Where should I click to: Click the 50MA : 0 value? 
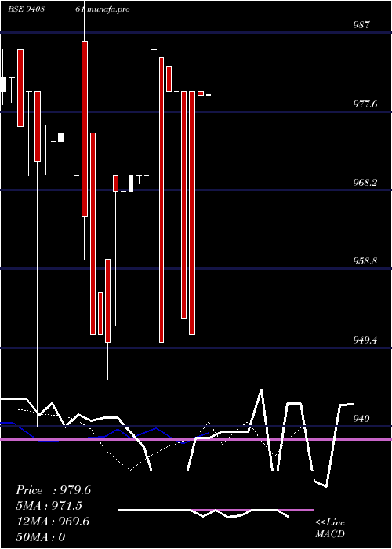[41, 537]
